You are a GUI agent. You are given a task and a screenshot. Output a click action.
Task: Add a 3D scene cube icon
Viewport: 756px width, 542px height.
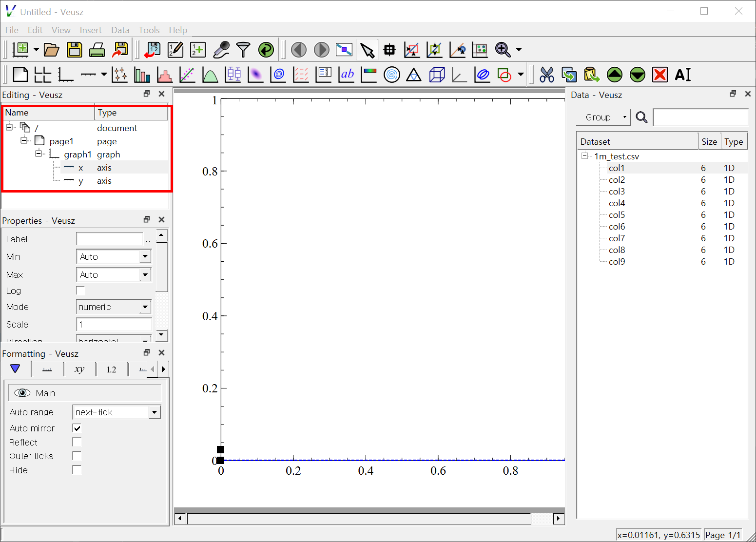tap(437, 75)
